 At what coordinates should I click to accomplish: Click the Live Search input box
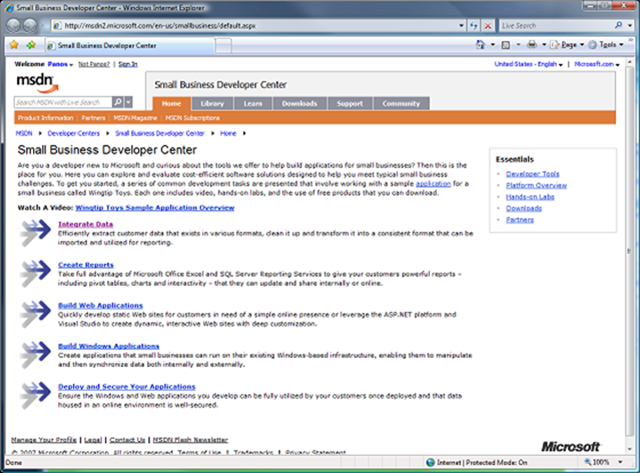click(x=556, y=26)
